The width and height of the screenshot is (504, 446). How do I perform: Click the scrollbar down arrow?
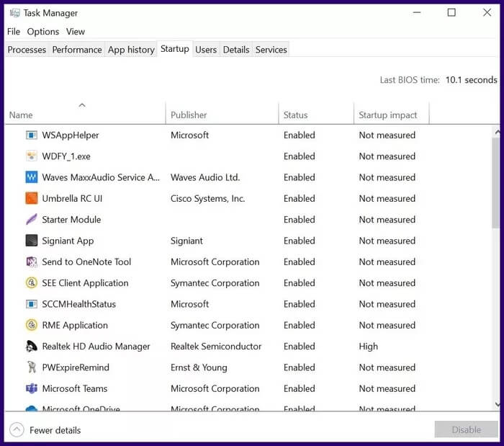tap(498, 404)
